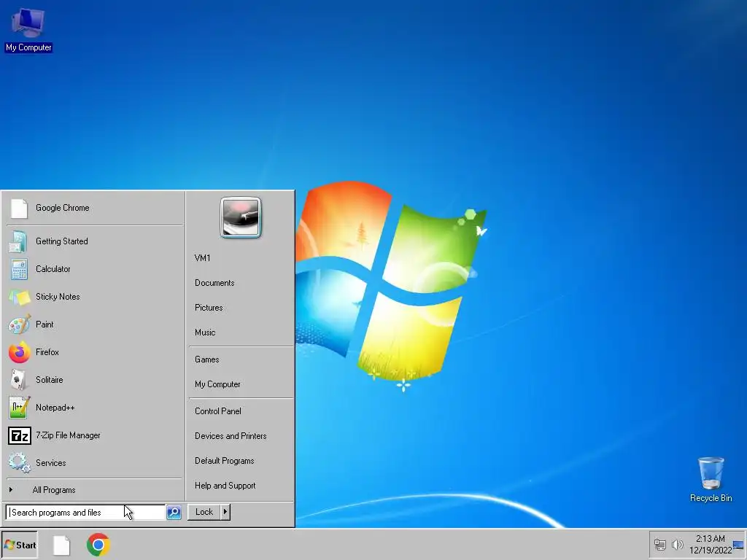Click the Getting Started label text
The height and width of the screenshot is (560, 747).
[x=61, y=241]
